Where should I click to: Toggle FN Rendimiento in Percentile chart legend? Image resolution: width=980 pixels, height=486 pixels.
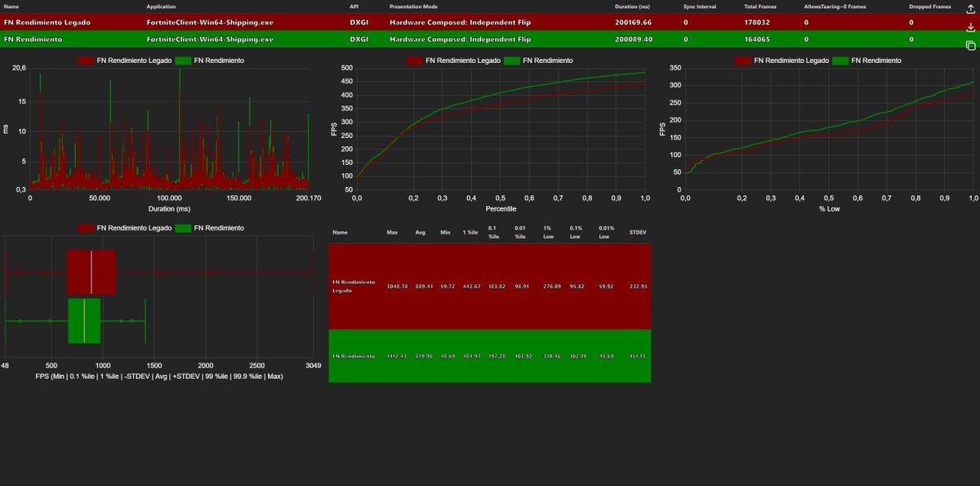538,60
